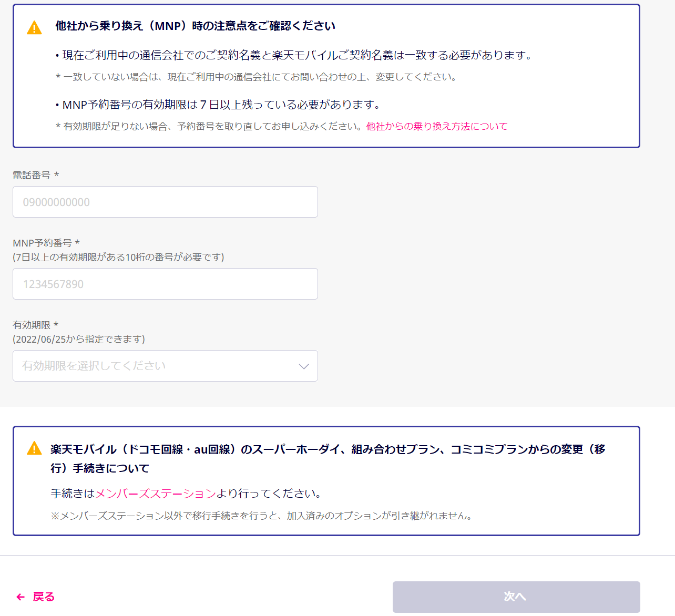Click the 次へ next button
The width and height of the screenshot is (675, 616).
(x=516, y=597)
